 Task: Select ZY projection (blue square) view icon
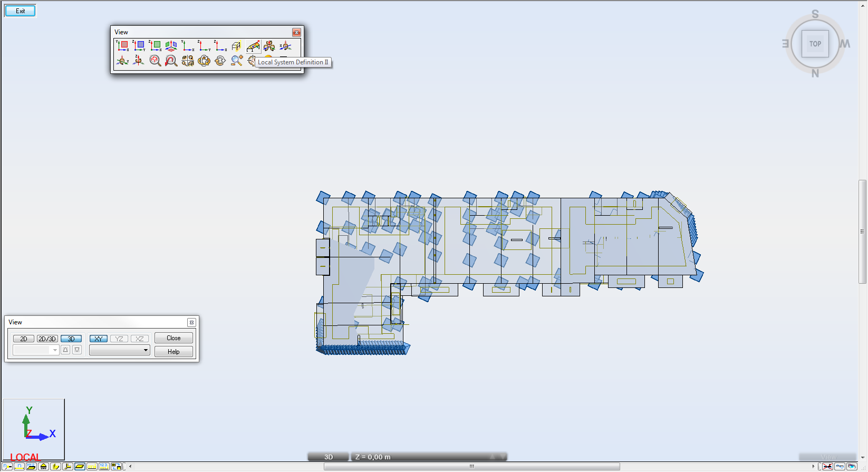[x=139, y=46]
